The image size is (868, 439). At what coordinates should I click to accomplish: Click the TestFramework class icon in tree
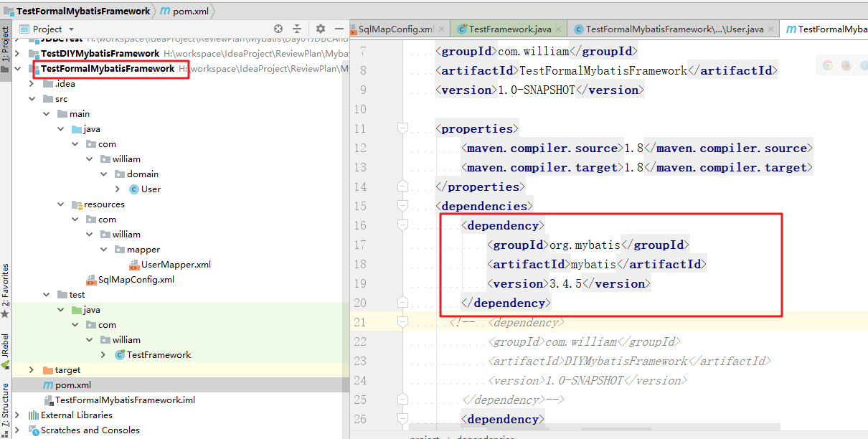(120, 355)
